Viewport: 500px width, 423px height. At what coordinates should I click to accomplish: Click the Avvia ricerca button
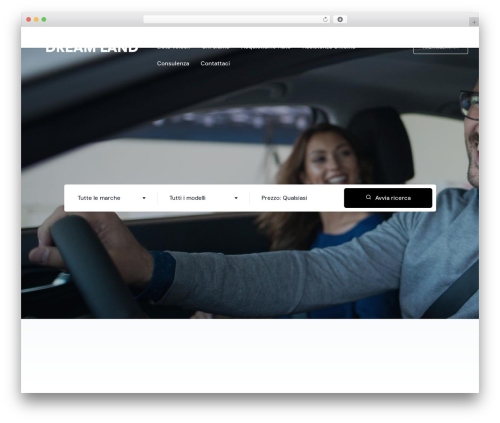click(388, 198)
